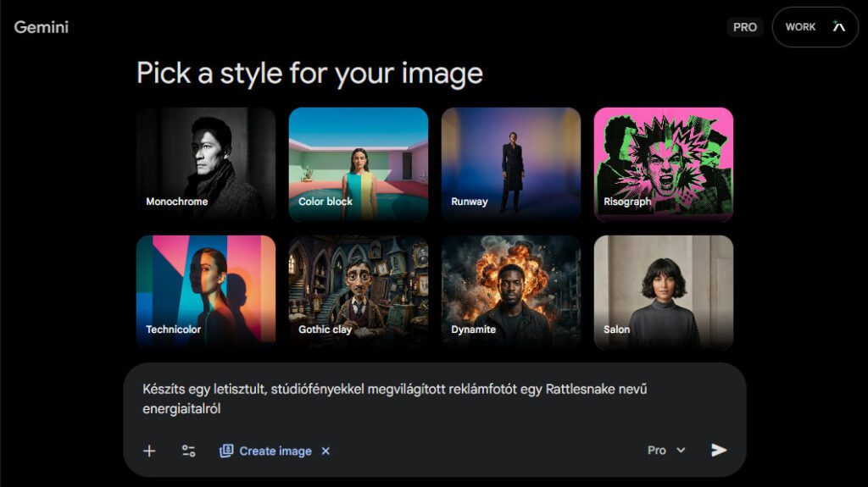The image size is (868, 487).
Task: Click the PRO badge in header
Action: click(744, 27)
